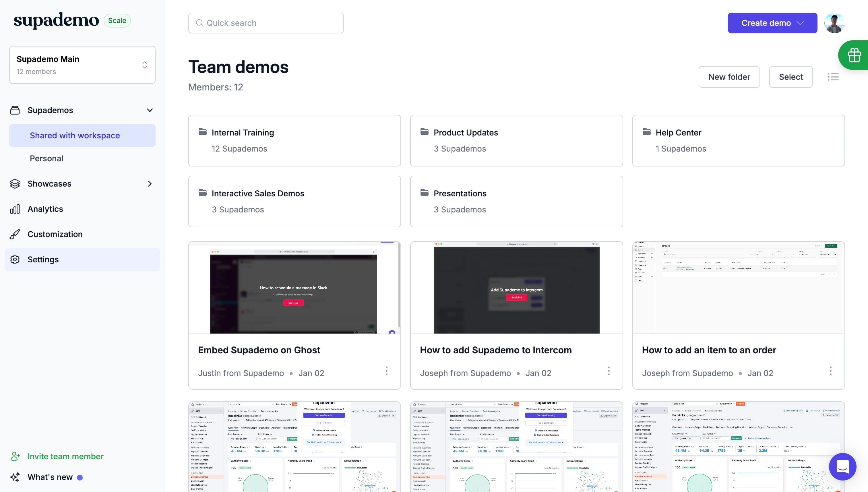Click the Help Center folder icon
Screen dimensions: 868x492
(x=646, y=132)
